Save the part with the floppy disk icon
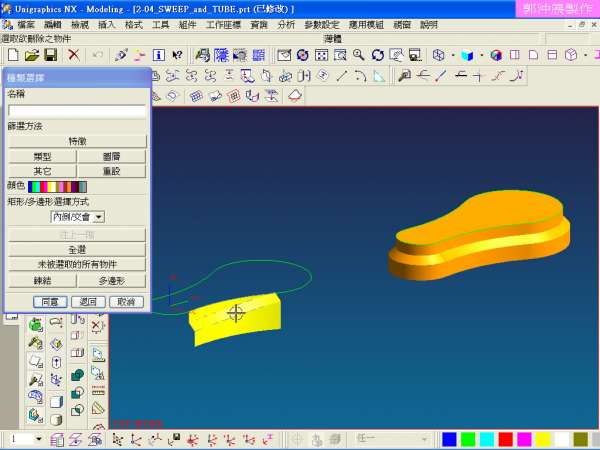 pos(51,55)
